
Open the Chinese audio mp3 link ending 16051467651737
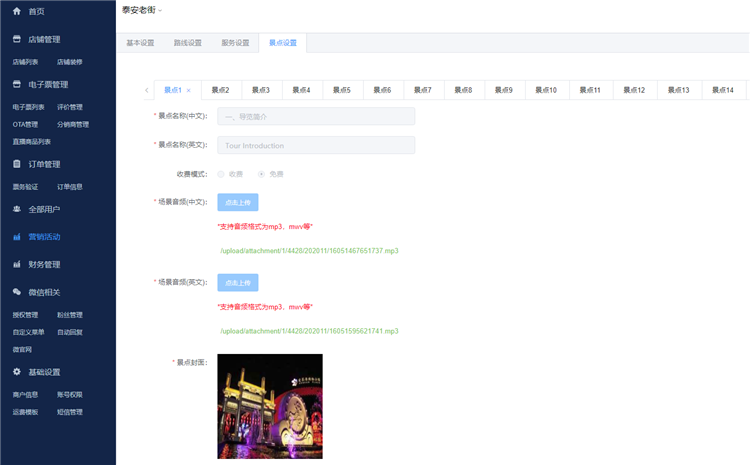tap(309, 251)
